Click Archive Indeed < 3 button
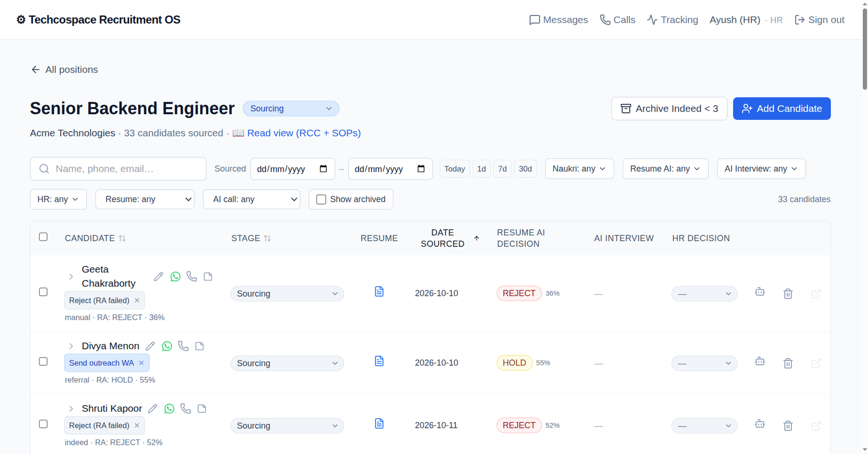 click(669, 109)
